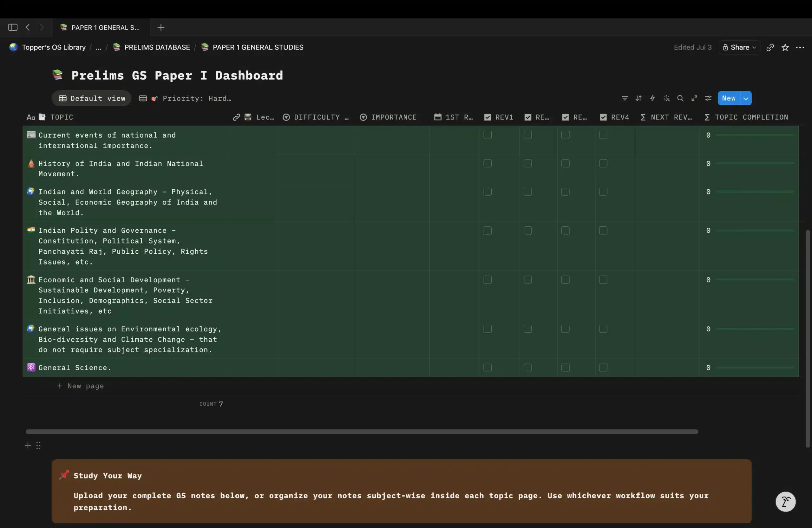
Task: Go to Topper's OS Library breadcrumb
Action: click(48, 48)
